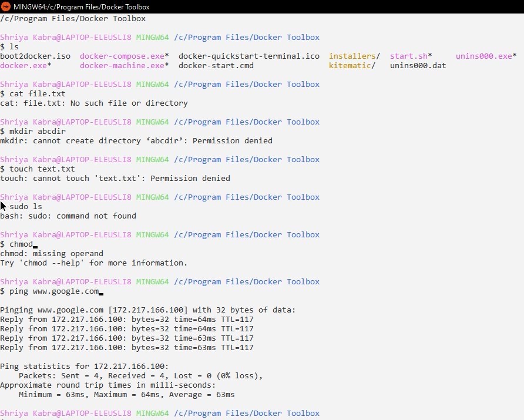Image resolution: width=524 pixels, height=420 pixels.
Task: Click 'chmod: missing operand' message
Action: pyautogui.click(x=52, y=253)
